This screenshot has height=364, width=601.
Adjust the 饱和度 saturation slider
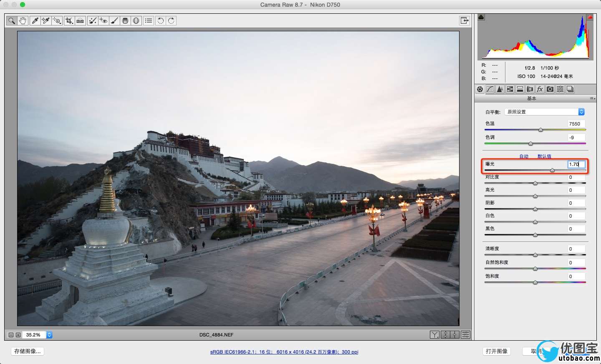pyautogui.click(x=535, y=282)
